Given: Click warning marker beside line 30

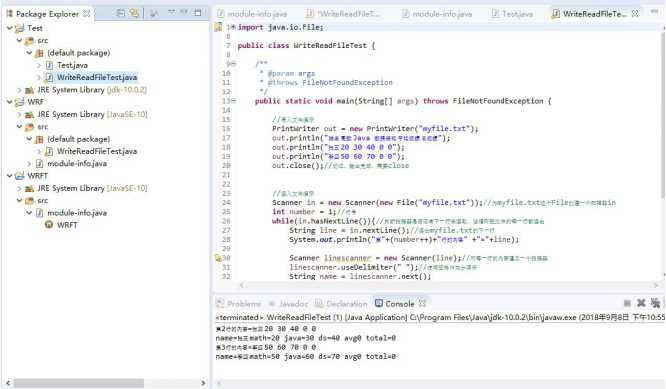Looking at the screenshot, I should (218, 258).
